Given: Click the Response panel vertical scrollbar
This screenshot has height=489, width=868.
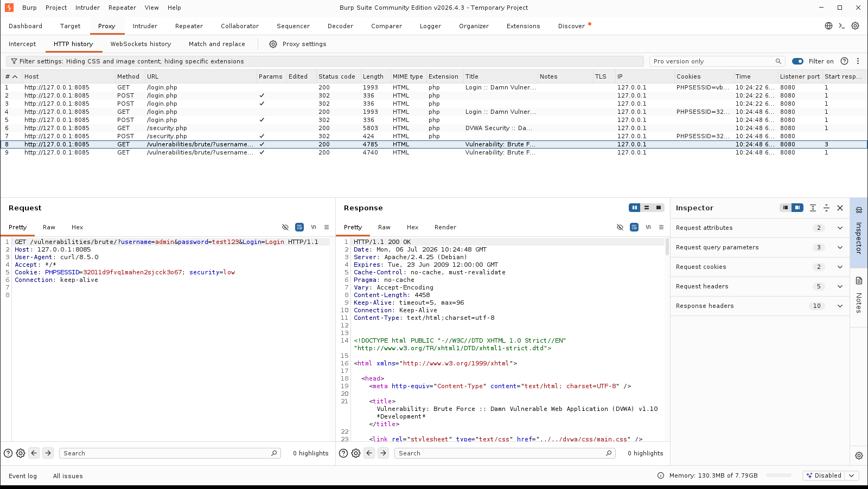Looking at the screenshot, I should [667, 247].
